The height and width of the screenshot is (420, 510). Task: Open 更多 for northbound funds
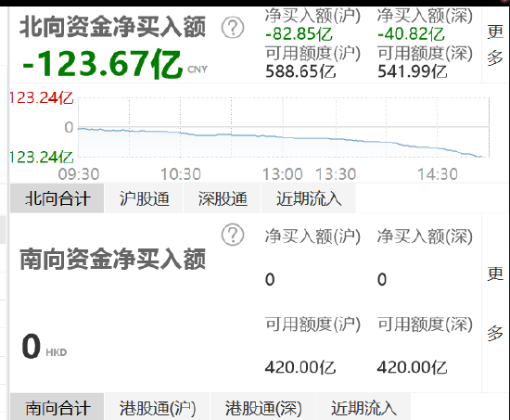495,45
